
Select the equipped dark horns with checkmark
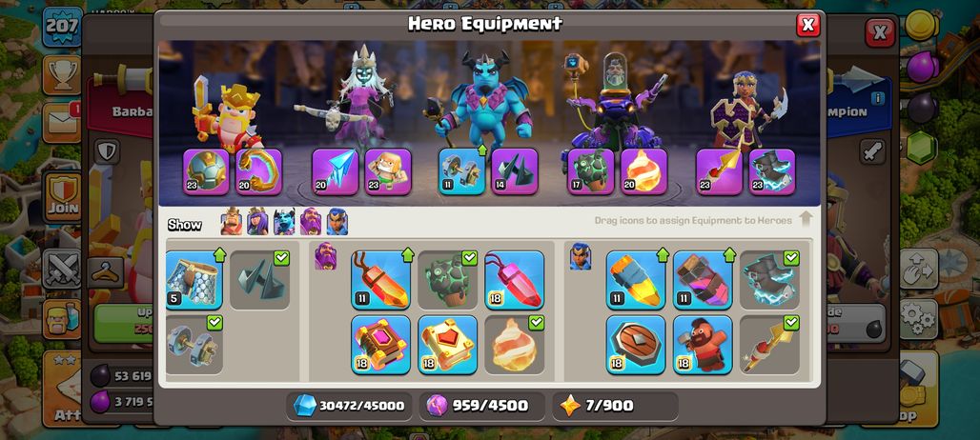[x=259, y=280]
